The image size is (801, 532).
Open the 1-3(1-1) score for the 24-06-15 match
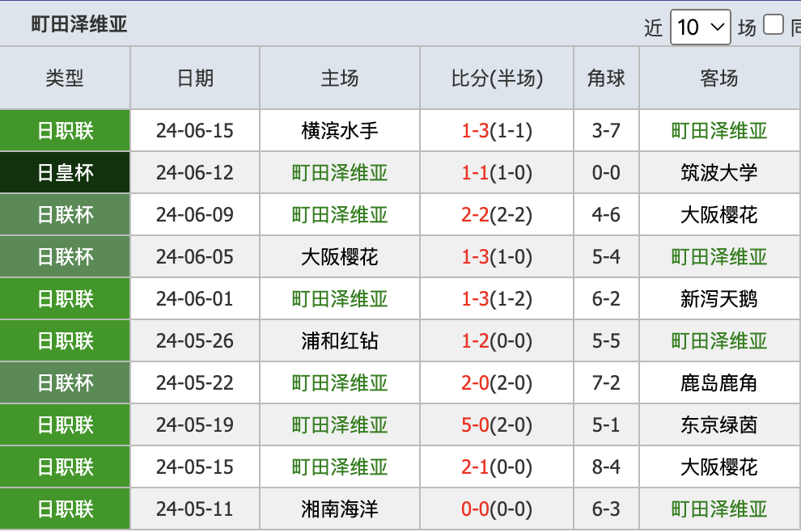pos(497,131)
